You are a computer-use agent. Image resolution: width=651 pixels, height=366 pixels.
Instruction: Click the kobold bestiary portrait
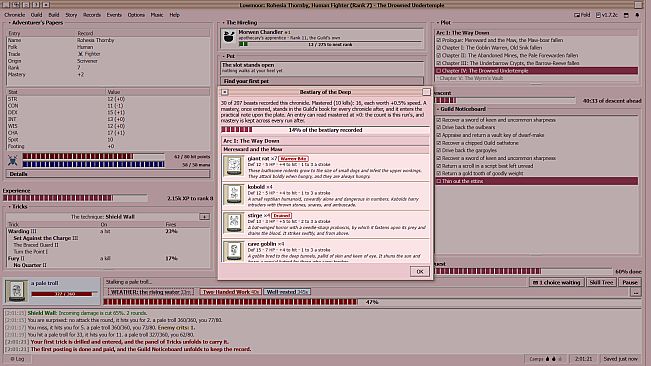point(234,194)
